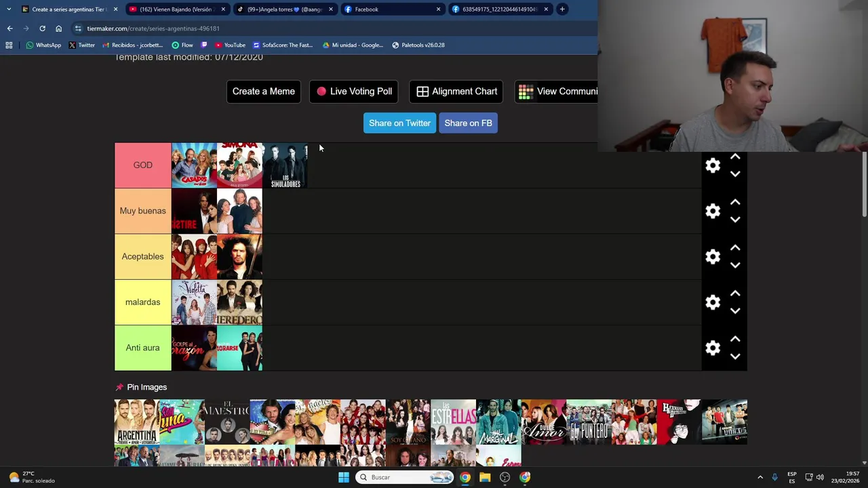The height and width of the screenshot is (488, 868).
Task: Select Simona poster in GOD tier
Action: [239, 165]
